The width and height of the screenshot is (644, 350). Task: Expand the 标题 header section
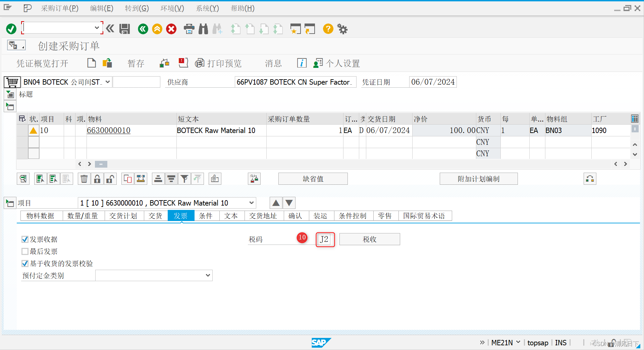click(x=10, y=95)
